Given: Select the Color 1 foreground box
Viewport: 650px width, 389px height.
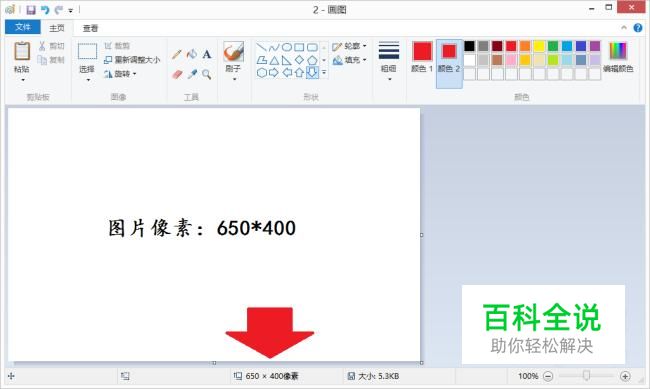Looking at the screenshot, I should tap(422, 57).
